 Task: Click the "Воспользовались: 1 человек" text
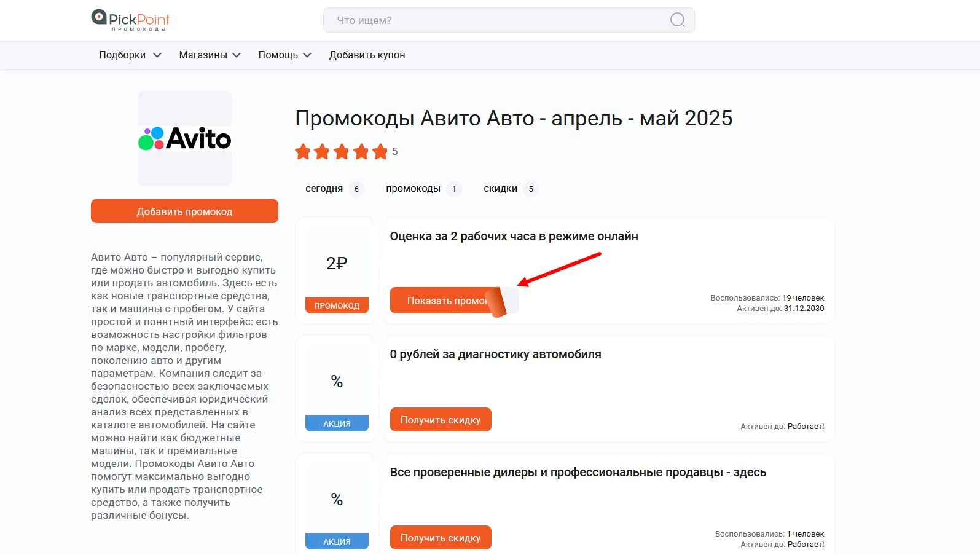tap(769, 534)
